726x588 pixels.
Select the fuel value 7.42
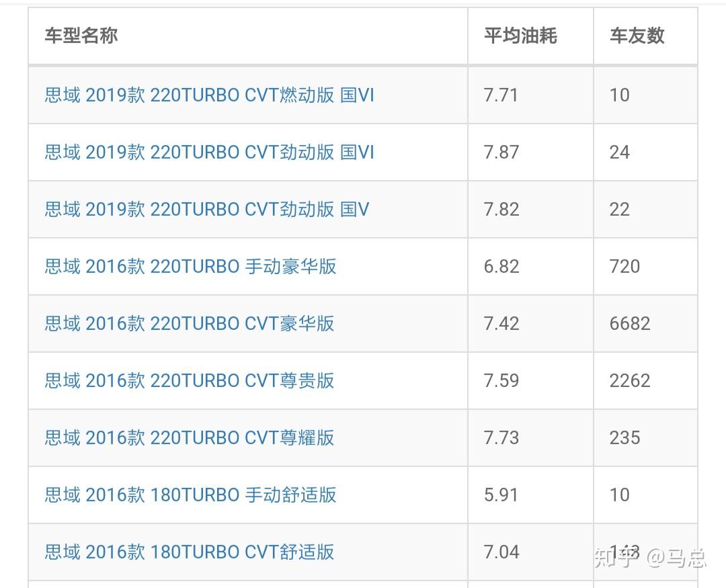pyautogui.click(x=501, y=324)
